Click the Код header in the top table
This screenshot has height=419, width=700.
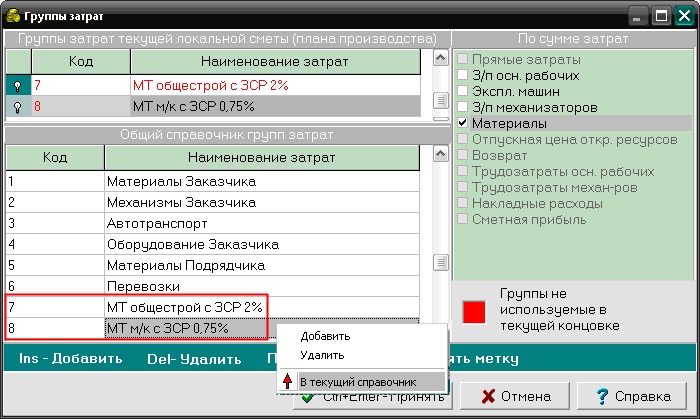point(81,62)
